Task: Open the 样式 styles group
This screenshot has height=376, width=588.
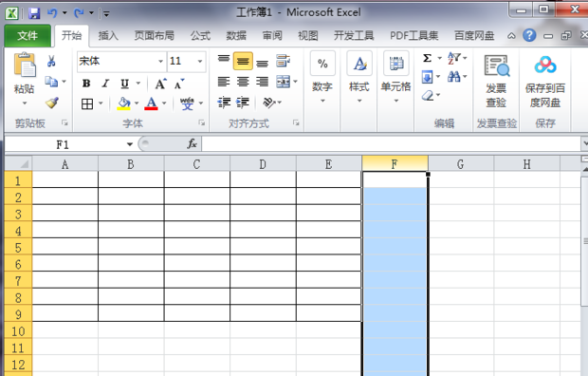Action: click(x=359, y=78)
